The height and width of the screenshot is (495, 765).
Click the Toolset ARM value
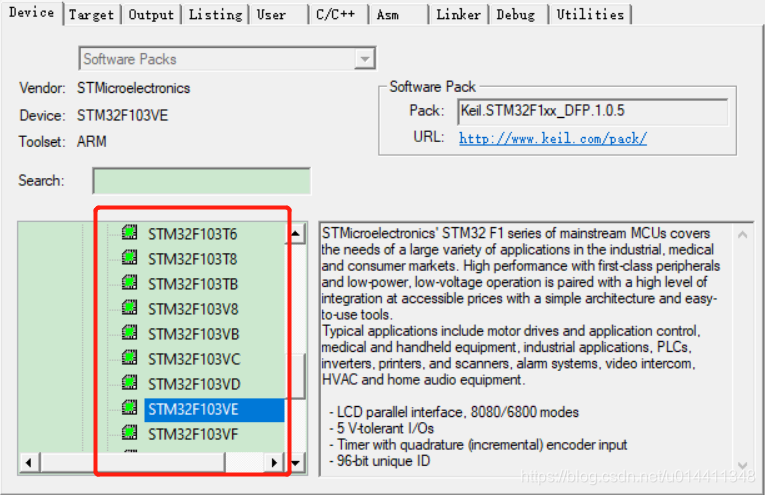92,142
